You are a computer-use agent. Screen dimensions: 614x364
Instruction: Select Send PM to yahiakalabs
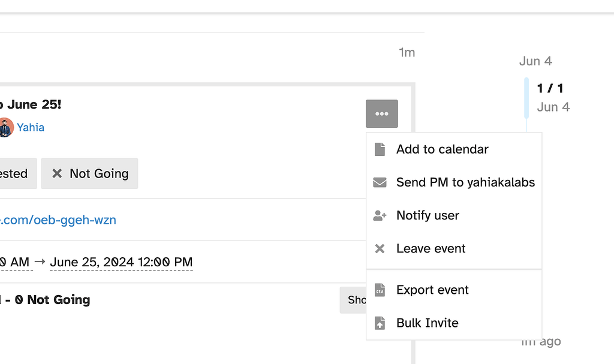[x=465, y=182]
